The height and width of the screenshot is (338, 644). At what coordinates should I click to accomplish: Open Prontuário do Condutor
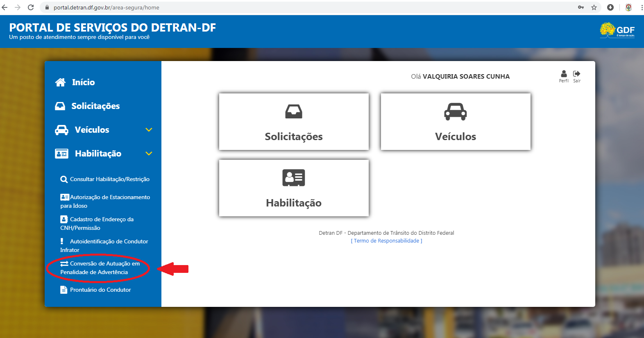100,290
